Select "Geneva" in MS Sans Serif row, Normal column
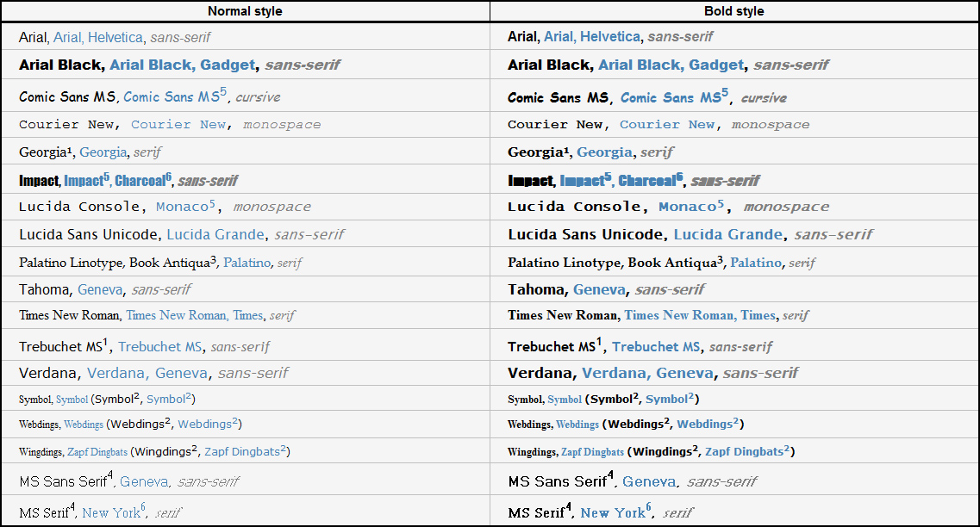 (144, 482)
